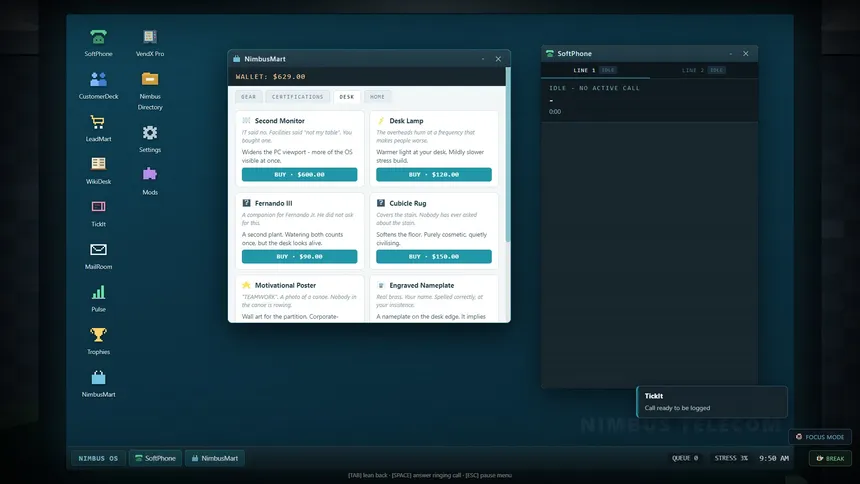Launch VendX Pro from the desktop
Image resolution: width=860 pixels, height=484 pixels.
pyautogui.click(x=150, y=43)
